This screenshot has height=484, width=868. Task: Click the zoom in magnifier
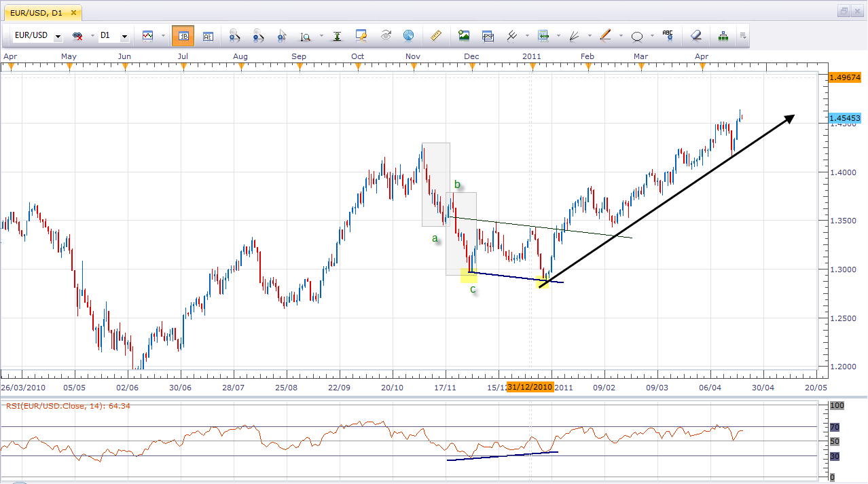click(x=235, y=36)
